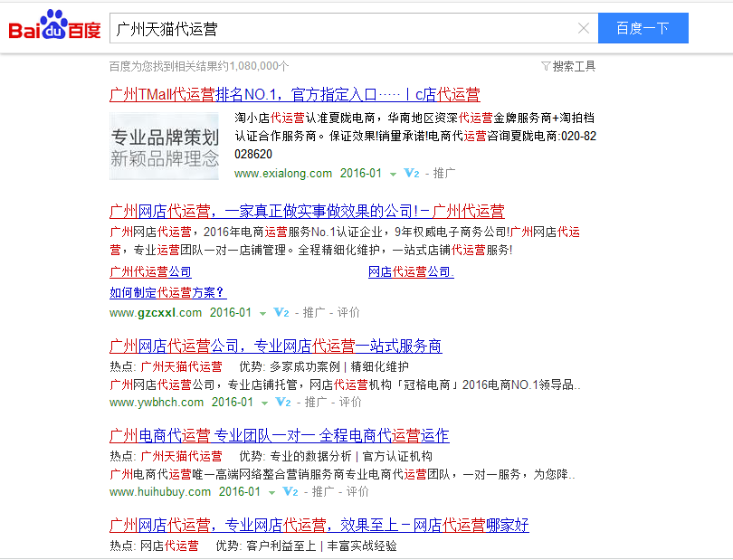Clear the search box with the X icon
This screenshot has height=560, width=733.
[584, 29]
